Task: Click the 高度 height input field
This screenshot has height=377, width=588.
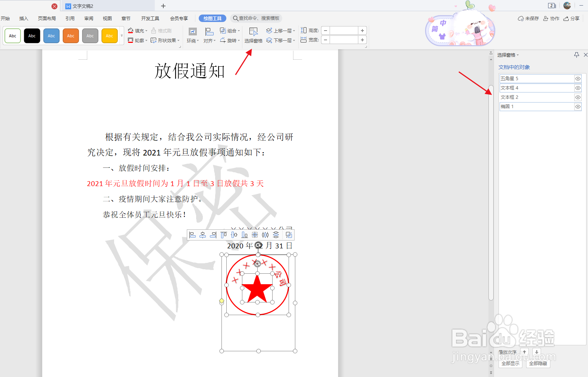Action: pyautogui.click(x=344, y=31)
